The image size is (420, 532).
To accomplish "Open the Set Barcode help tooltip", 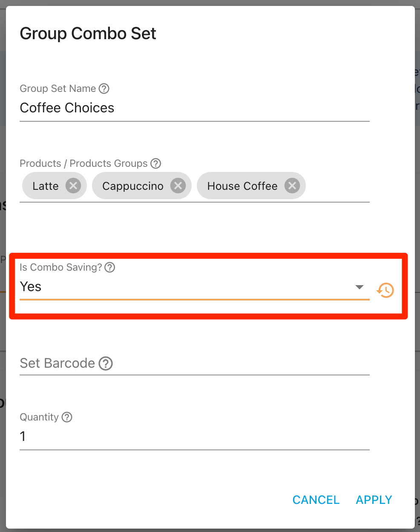I will click(x=106, y=363).
